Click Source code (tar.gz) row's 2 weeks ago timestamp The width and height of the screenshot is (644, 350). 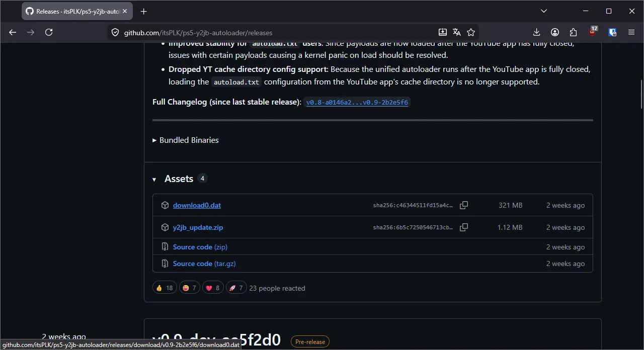pos(566,264)
